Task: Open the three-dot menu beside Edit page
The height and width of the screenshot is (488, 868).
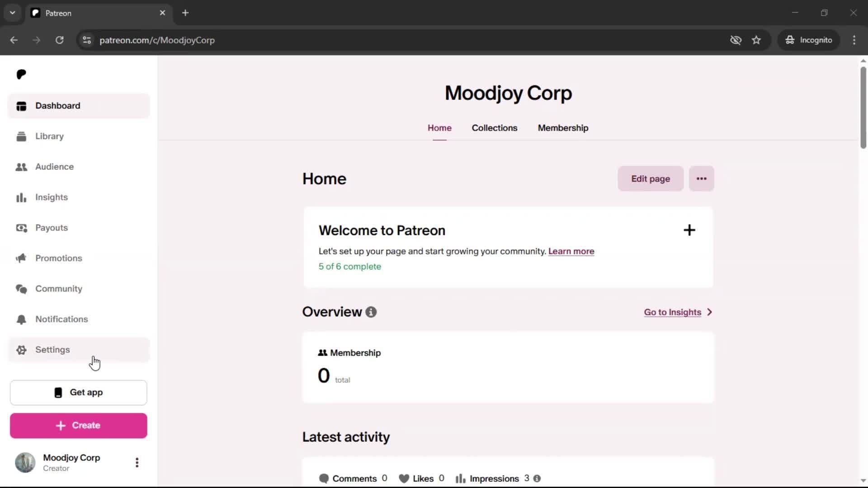Action: (x=701, y=179)
